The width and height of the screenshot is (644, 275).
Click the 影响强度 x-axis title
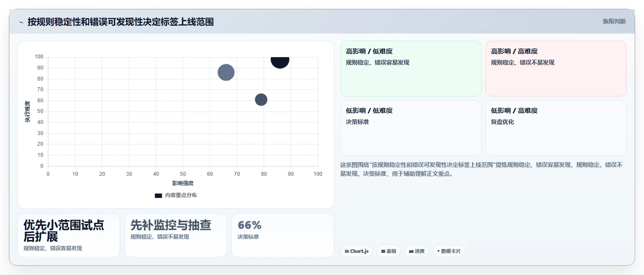pos(183,183)
